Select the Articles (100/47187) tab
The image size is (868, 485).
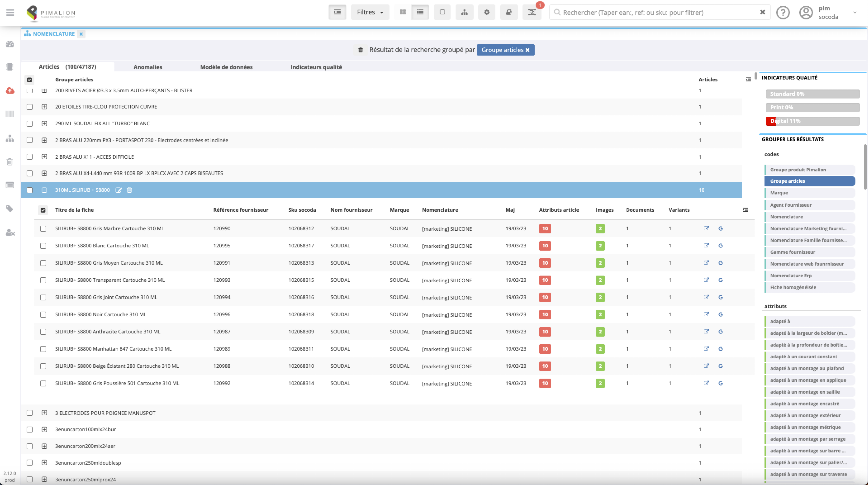pyautogui.click(x=67, y=67)
